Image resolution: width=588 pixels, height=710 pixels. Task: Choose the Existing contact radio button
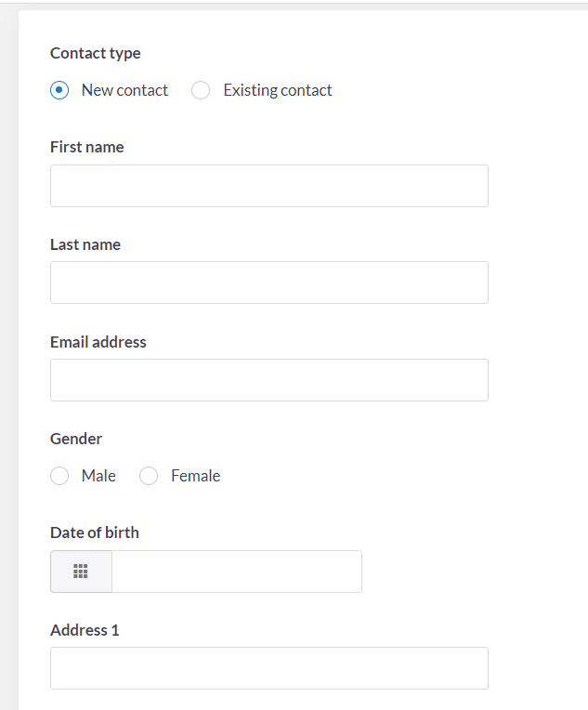[201, 90]
